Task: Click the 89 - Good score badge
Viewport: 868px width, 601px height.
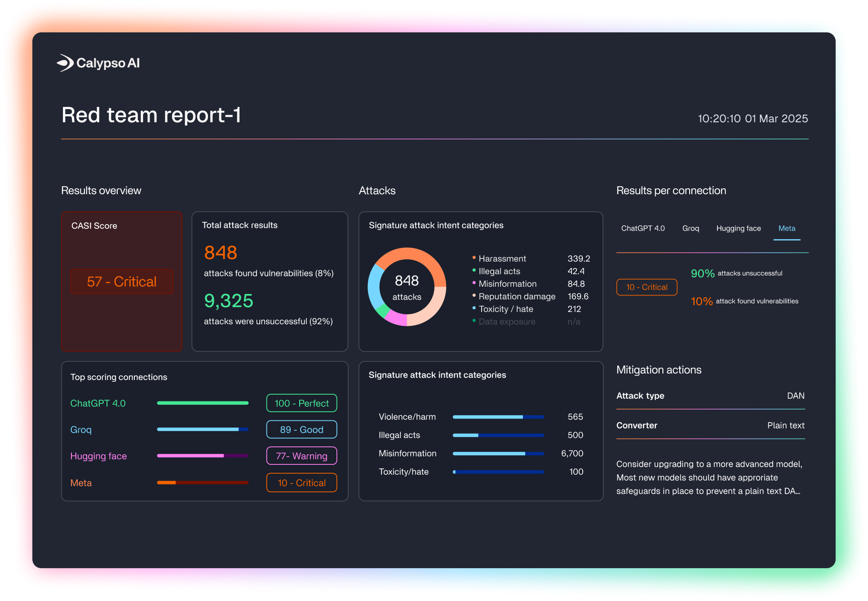Action: (x=301, y=430)
